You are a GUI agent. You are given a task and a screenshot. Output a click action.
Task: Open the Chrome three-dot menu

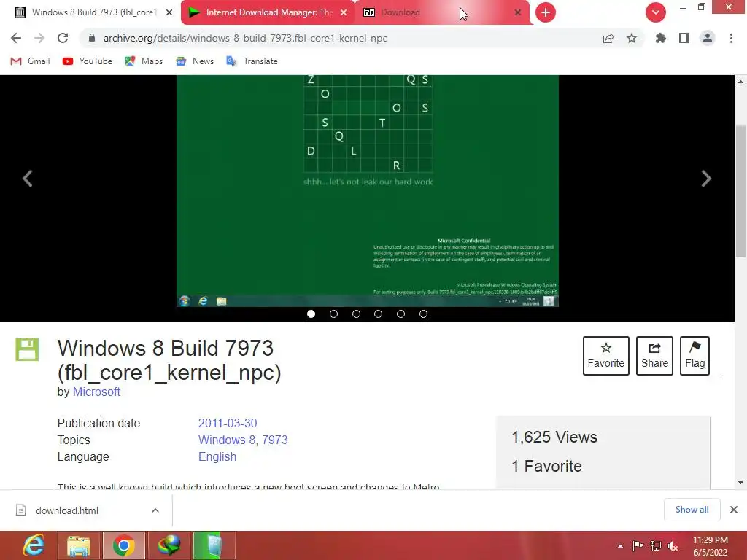(x=731, y=38)
